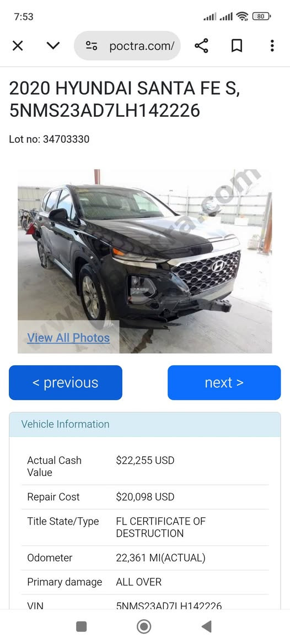Tap the black Santa Fe photo

coord(144,261)
